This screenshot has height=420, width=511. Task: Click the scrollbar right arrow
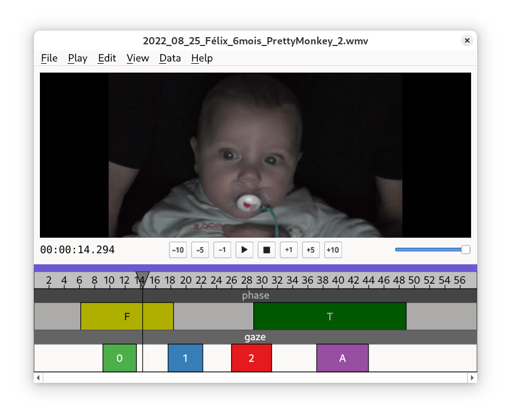coord(472,378)
